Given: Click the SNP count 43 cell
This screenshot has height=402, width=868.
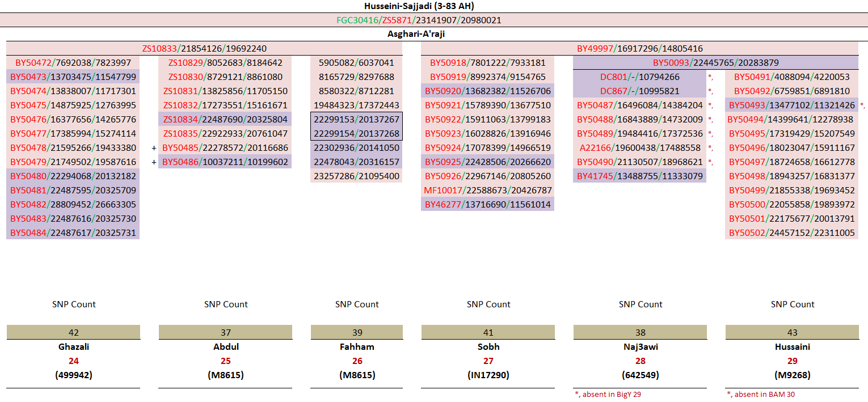Looking at the screenshot, I should (792, 332).
